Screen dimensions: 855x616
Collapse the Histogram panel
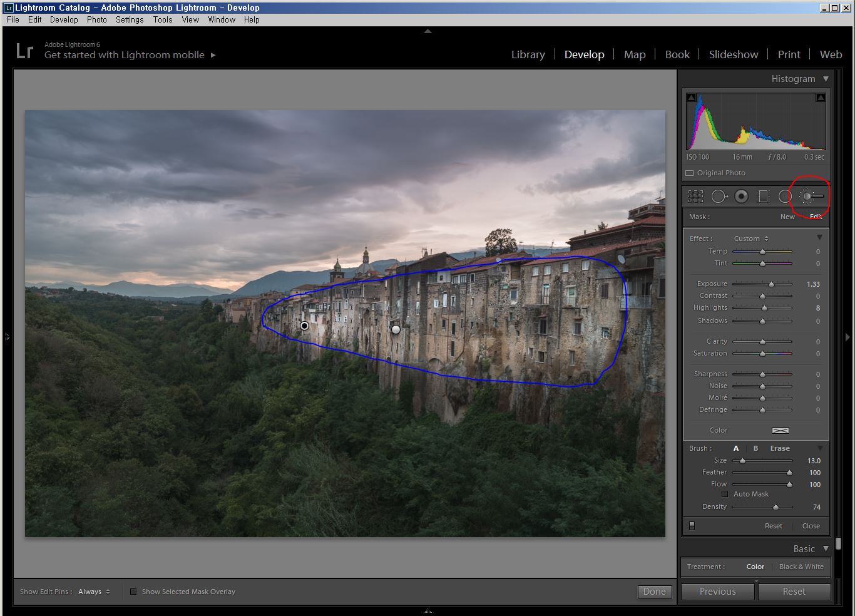pos(826,79)
